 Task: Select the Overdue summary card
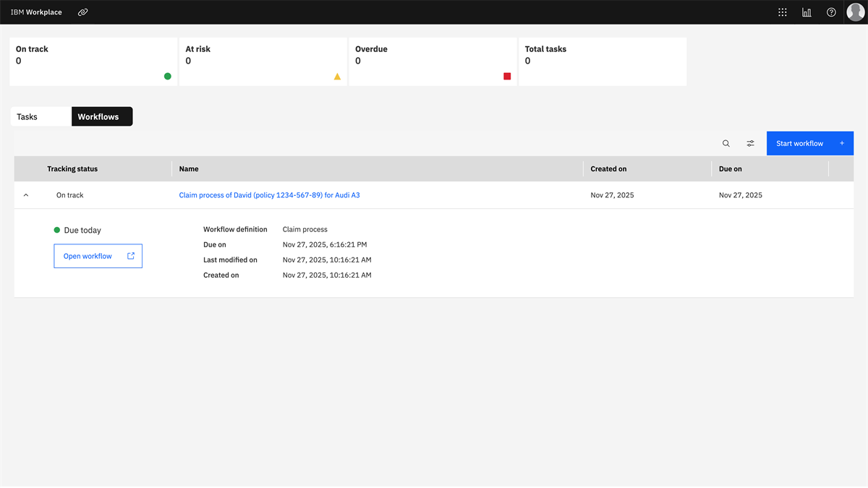(x=433, y=61)
